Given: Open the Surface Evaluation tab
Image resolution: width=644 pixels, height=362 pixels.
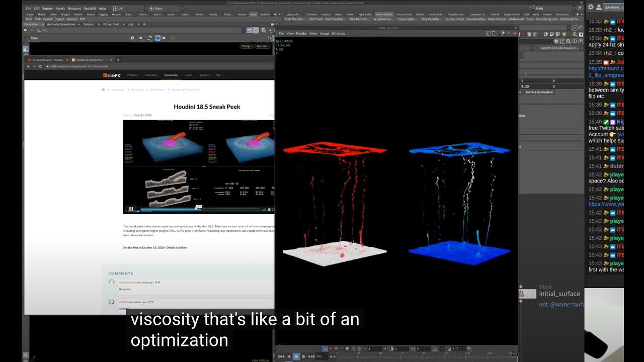Looking at the screenshot, I should [x=539, y=93].
